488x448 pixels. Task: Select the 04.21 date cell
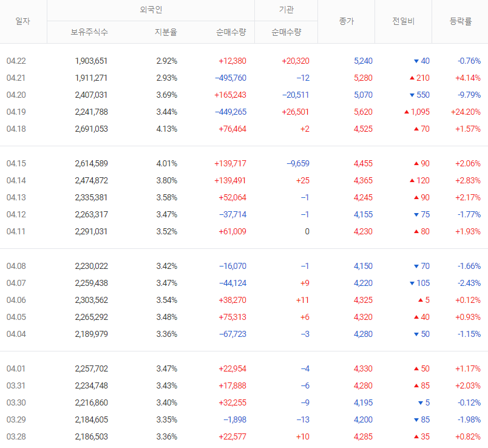(16, 78)
